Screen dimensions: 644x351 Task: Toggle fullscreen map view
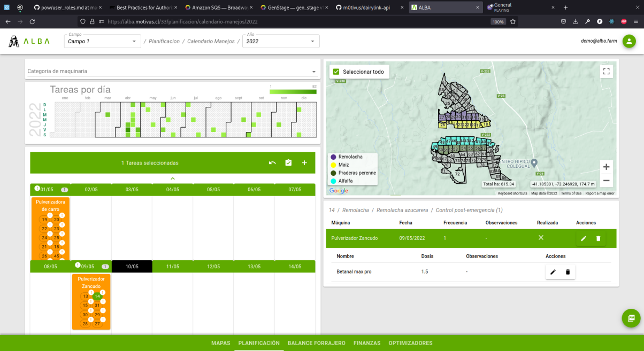(x=606, y=71)
